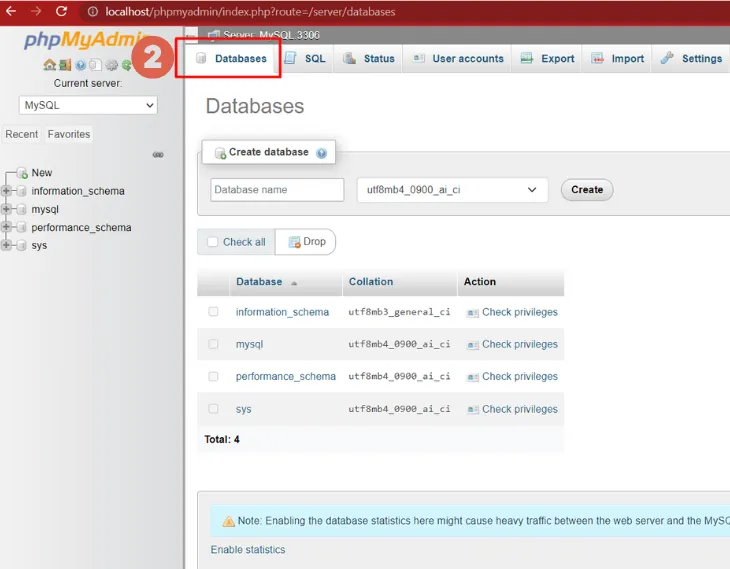The width and height of the screenshot is (730, 569).
Task: Open the Settings tab
Action: pyautogui.click(x=691, y=59)
